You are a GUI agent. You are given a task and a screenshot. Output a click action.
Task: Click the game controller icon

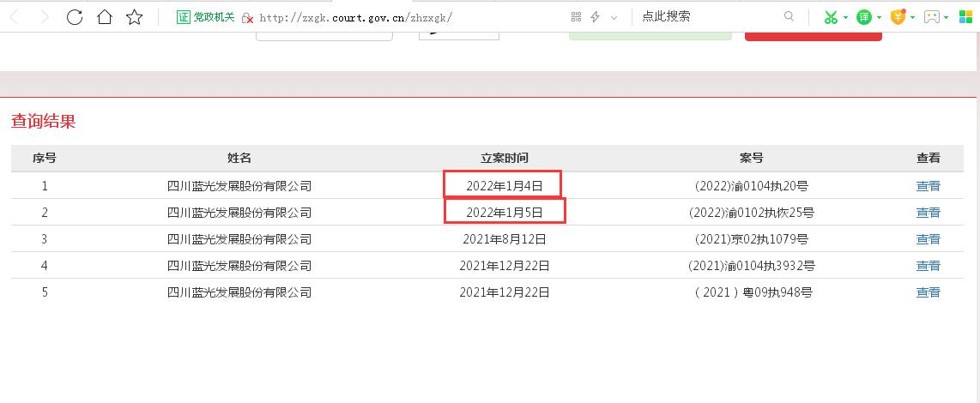click(932, 17)
